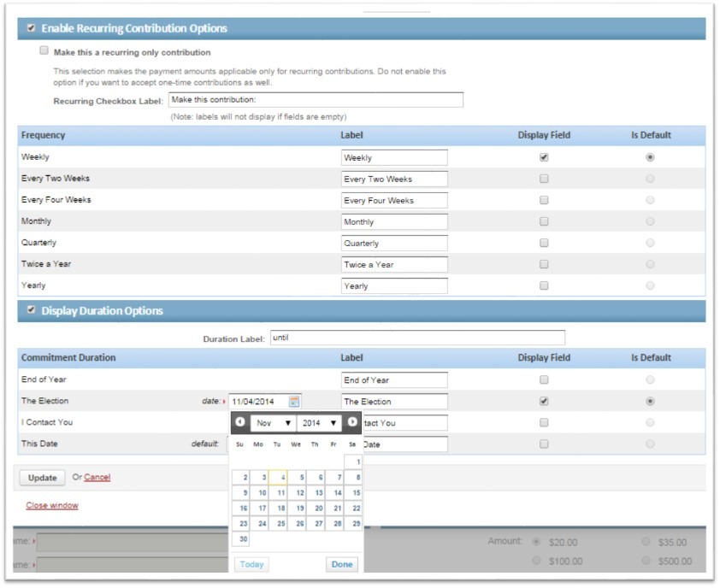Check Display Field for Monthly
720x588 pixels.
pos(544,221)
